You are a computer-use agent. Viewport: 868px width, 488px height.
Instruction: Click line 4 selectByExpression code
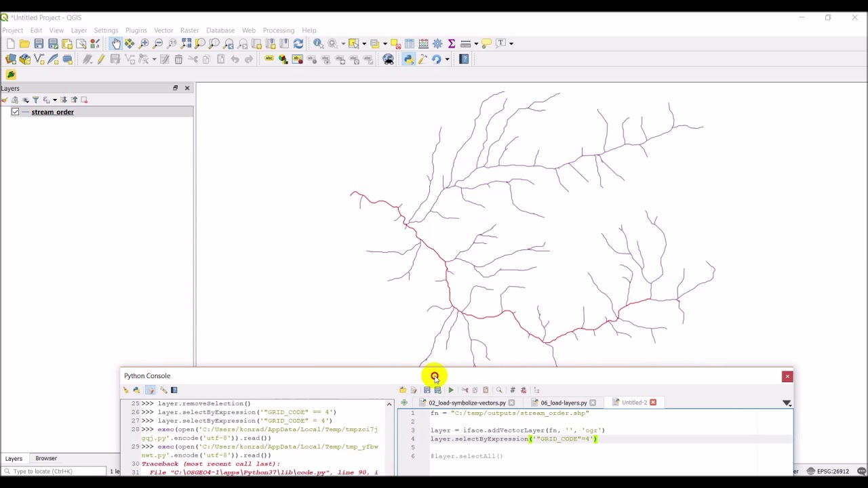point(513,439)
